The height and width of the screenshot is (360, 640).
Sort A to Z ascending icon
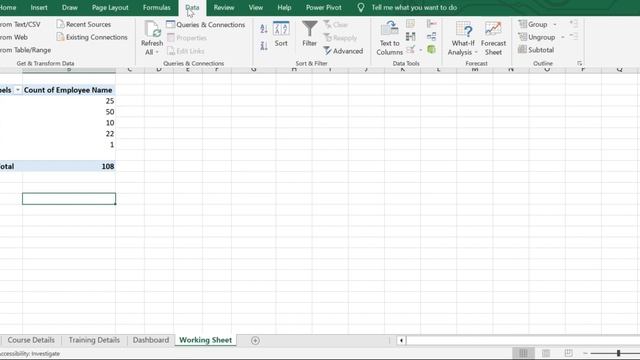(264, 29)
